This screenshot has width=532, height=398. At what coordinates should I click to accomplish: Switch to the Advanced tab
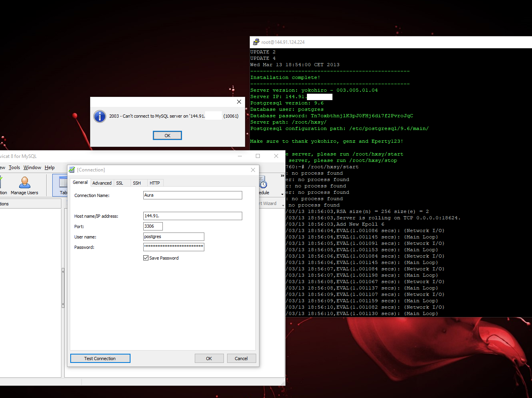click(102, 183)
